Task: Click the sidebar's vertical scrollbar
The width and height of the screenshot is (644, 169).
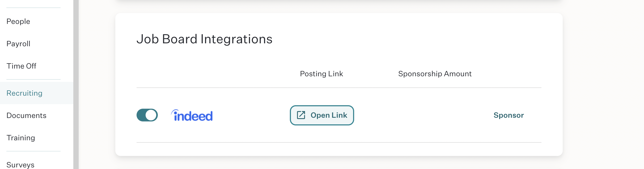Action: click(x=76, y=84)
